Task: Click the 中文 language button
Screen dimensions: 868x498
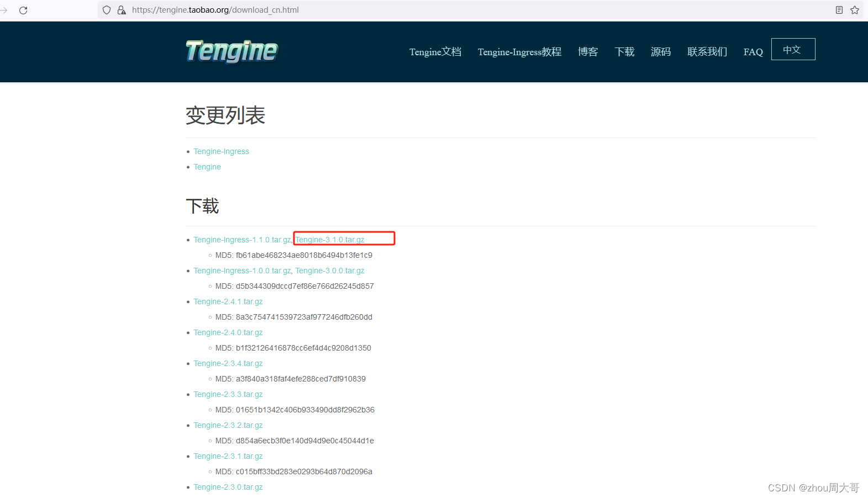Action: click(x=793, y=49)
